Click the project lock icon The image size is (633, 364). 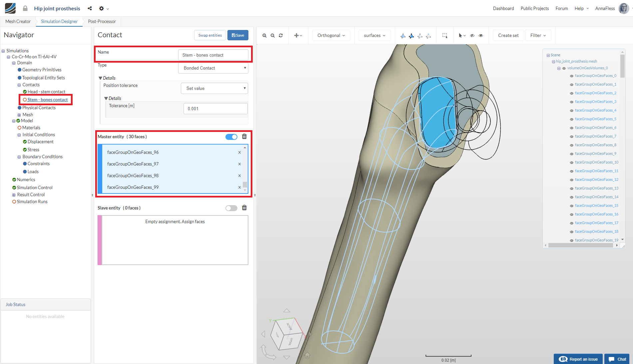pos(25,8)
